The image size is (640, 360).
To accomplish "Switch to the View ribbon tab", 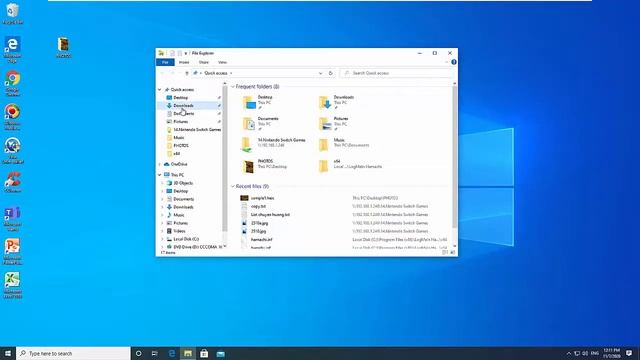I will click(x=222, y=62).
